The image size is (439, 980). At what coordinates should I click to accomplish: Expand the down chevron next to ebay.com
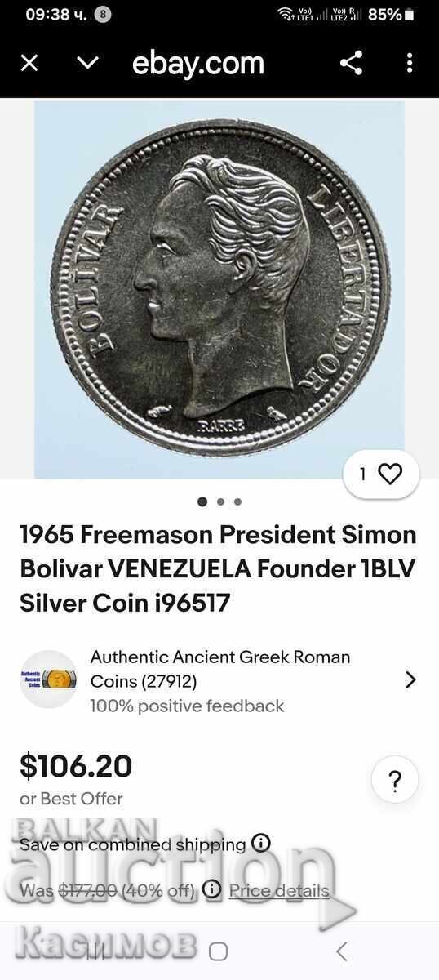[x=87, y=63]
